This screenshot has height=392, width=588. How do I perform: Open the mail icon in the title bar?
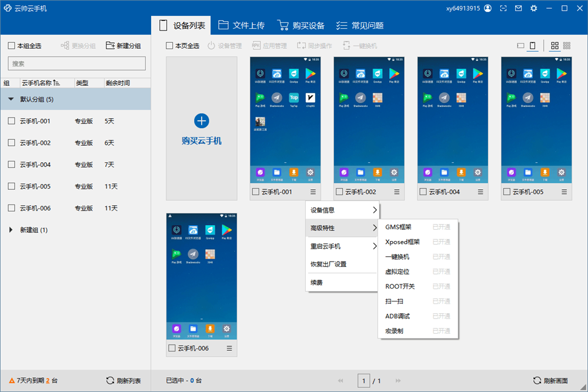(x=517, y=8)
